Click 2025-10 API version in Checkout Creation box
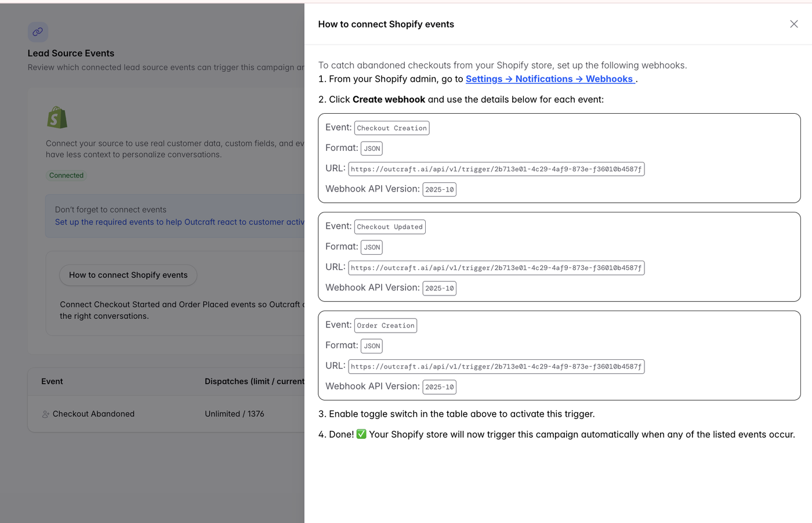This screenshot has width=812, height=523. 440,189
